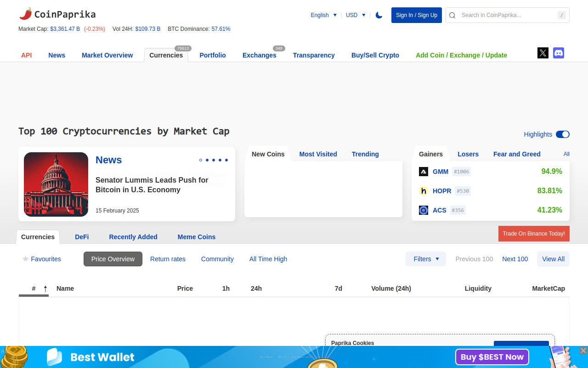This screenshot has height=368, width=588.
Task: Switch to Community view
Action: (x=217, y=259)
